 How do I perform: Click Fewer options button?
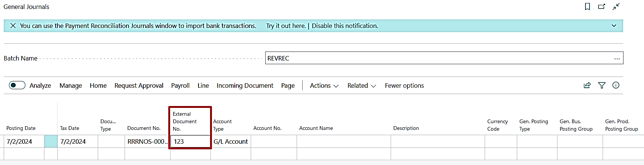[x=404, y=85]
